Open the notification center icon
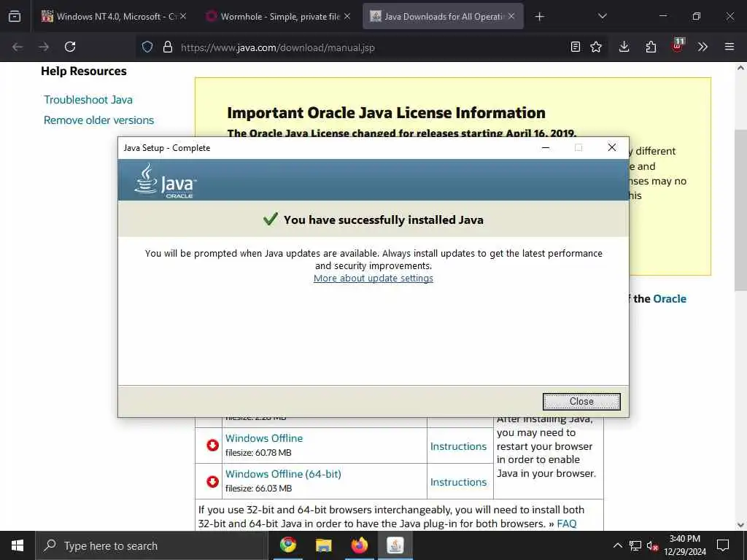747x560 pixels. pos(723,545)
